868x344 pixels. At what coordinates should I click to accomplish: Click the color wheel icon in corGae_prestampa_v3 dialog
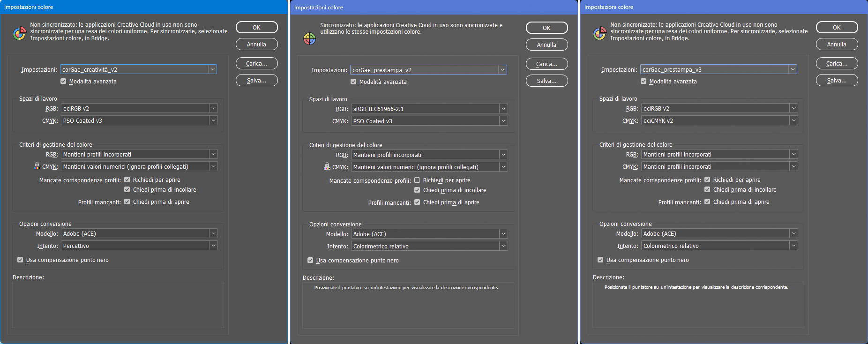click(x=599, y=34)
